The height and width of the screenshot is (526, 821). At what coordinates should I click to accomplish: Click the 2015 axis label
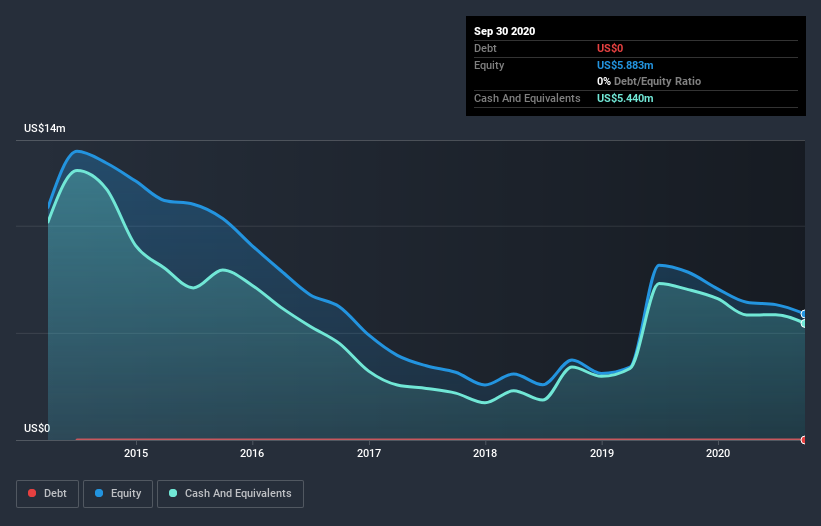136,453
